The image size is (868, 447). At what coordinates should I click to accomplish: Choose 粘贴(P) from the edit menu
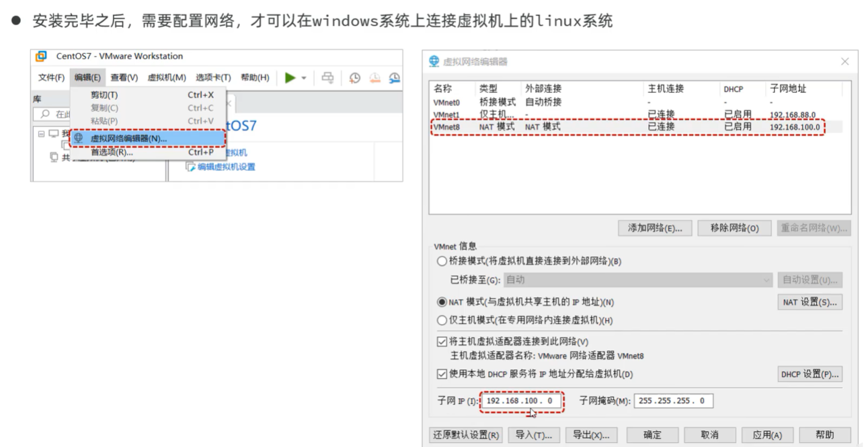(x=148, y=121)
